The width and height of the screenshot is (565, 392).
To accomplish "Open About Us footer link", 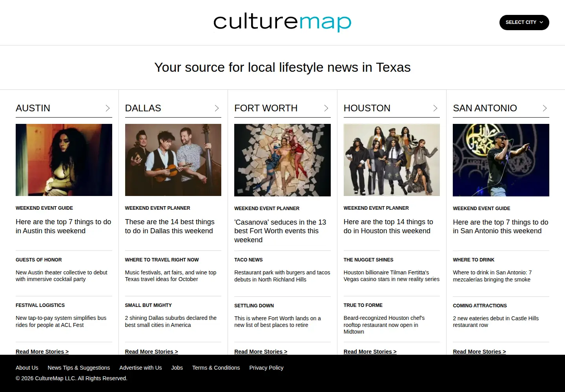I will [x=27, y=368].
